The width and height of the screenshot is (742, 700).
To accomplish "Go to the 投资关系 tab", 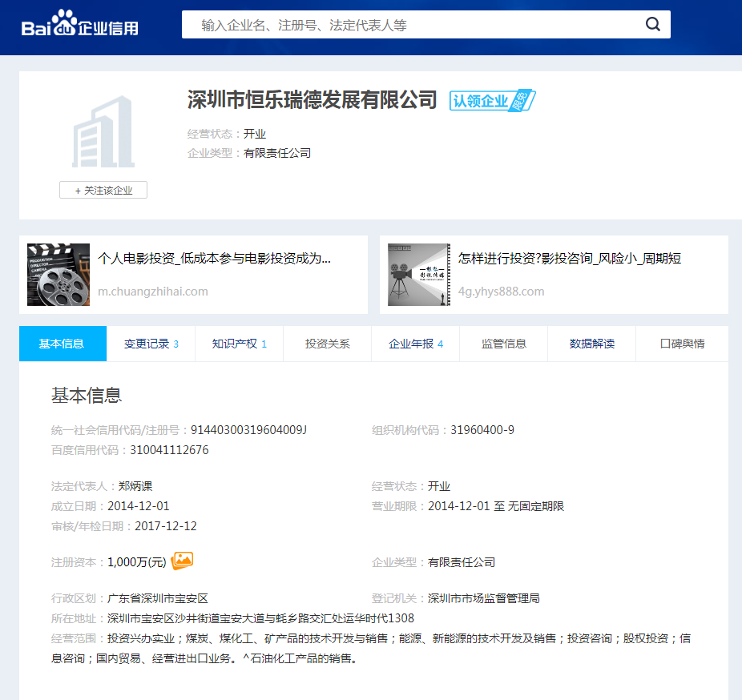I will pyautogui.click(x=327, y=344).
